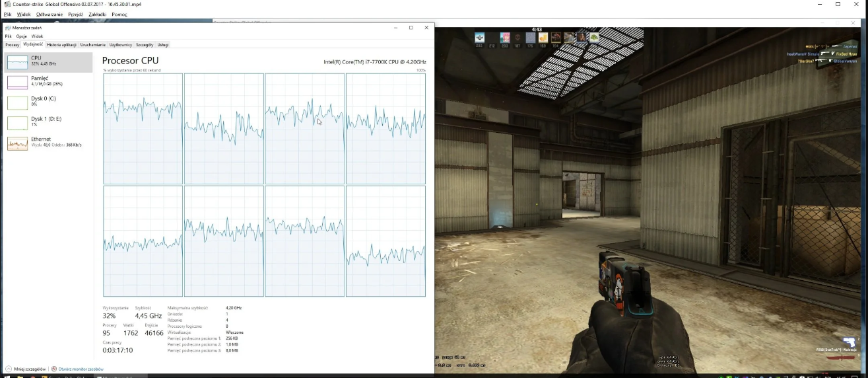This screenshot has width=868, height=378.
Task: Open the media player Pomoc menu
Action: [x=119, y=14]
